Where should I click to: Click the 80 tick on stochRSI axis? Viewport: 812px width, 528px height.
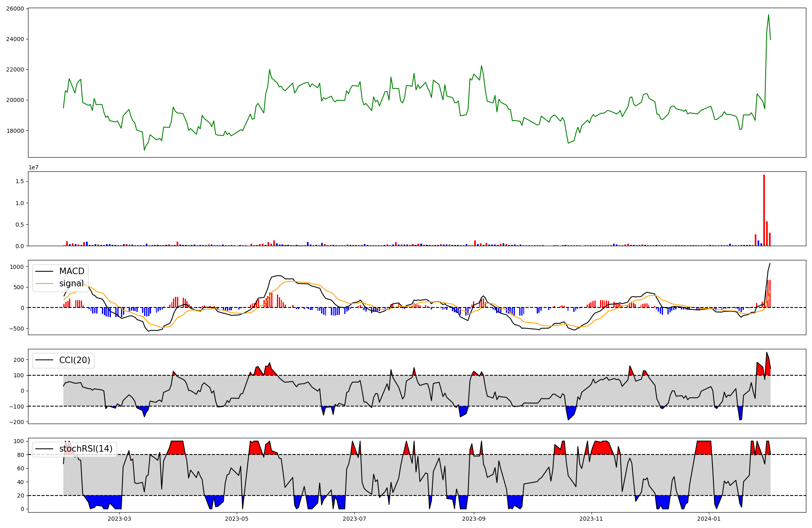pyautogui.click(x=20, y=455)
